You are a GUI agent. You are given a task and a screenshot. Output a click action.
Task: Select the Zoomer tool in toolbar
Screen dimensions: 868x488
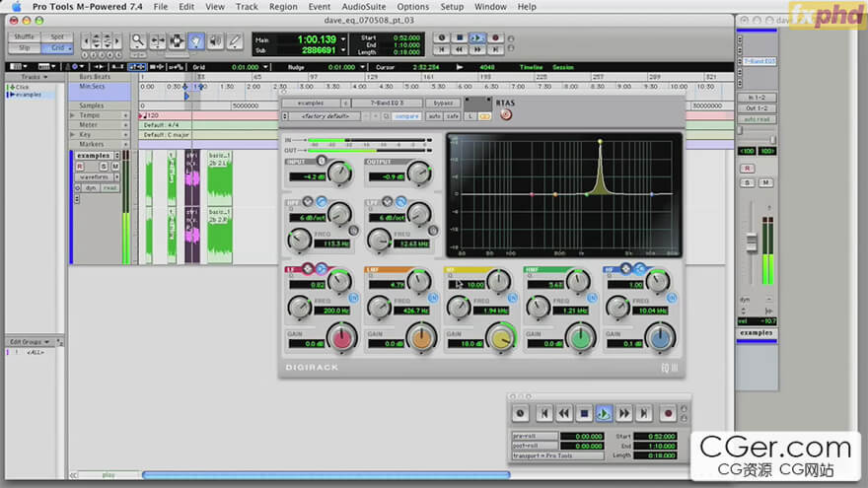coord(138,41)
